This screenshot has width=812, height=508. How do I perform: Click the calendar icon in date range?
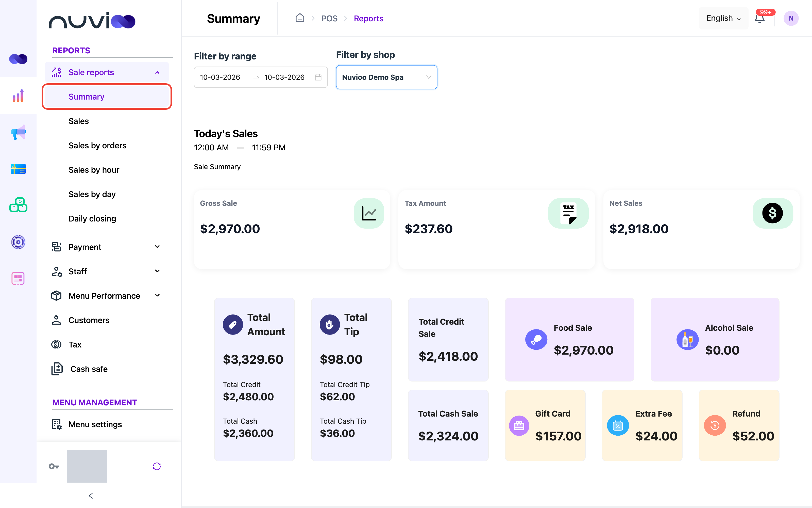pyautogui.click(x=318, y=77)
